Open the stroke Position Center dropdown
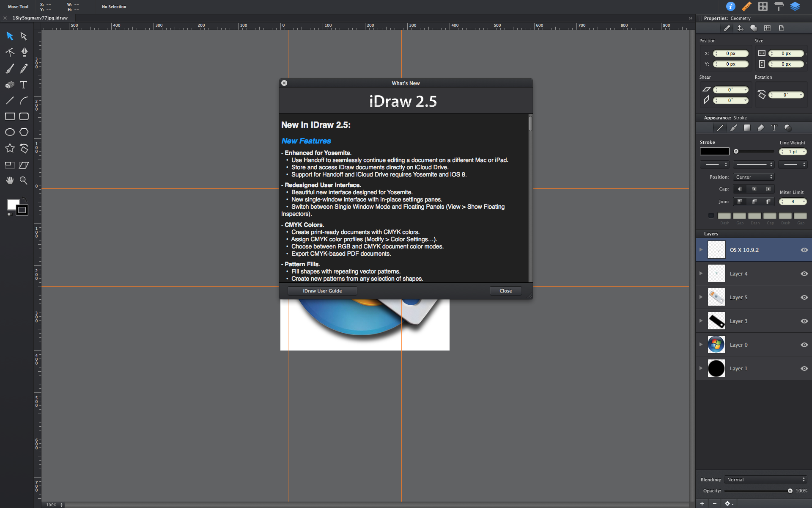This screenshot has width=812, height=508. click(754, 177)
